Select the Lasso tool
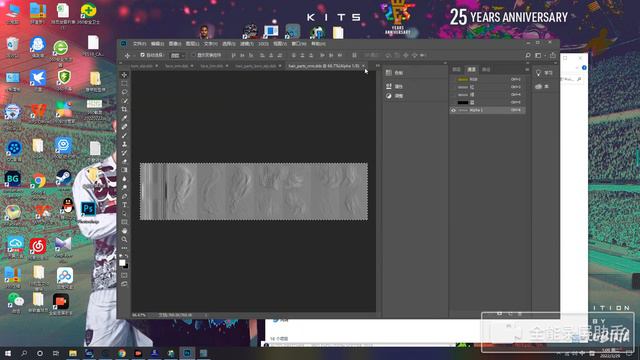 [x=124, y=92]
